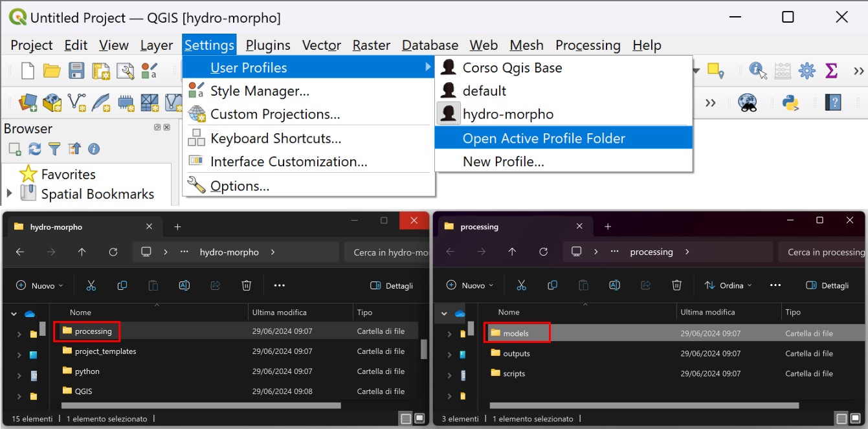The width and height of the screenshot is (868, 429).
Task: Collapse the OneDrive tree node in hydro-morpho window
Action: click(x=14, y=314)
